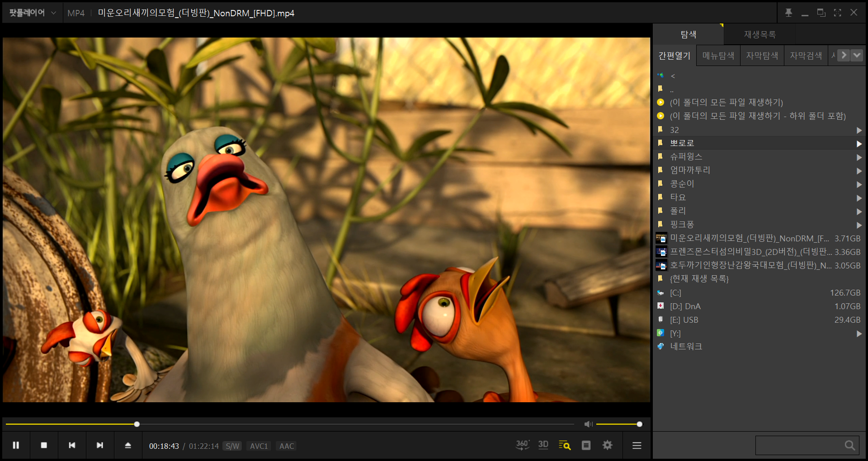Viewport: 868px width, 461px height.
Task: Open the [C:] drive
Action: [759, 293]
